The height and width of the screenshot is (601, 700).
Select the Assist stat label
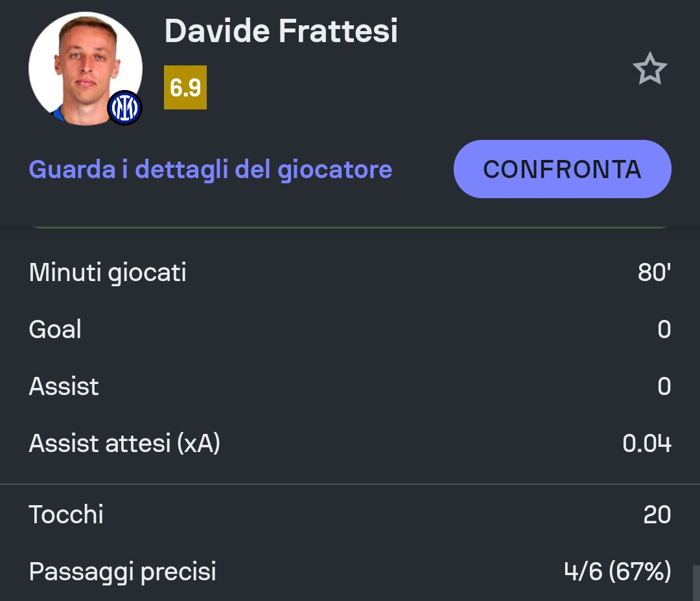pos(64,386)
